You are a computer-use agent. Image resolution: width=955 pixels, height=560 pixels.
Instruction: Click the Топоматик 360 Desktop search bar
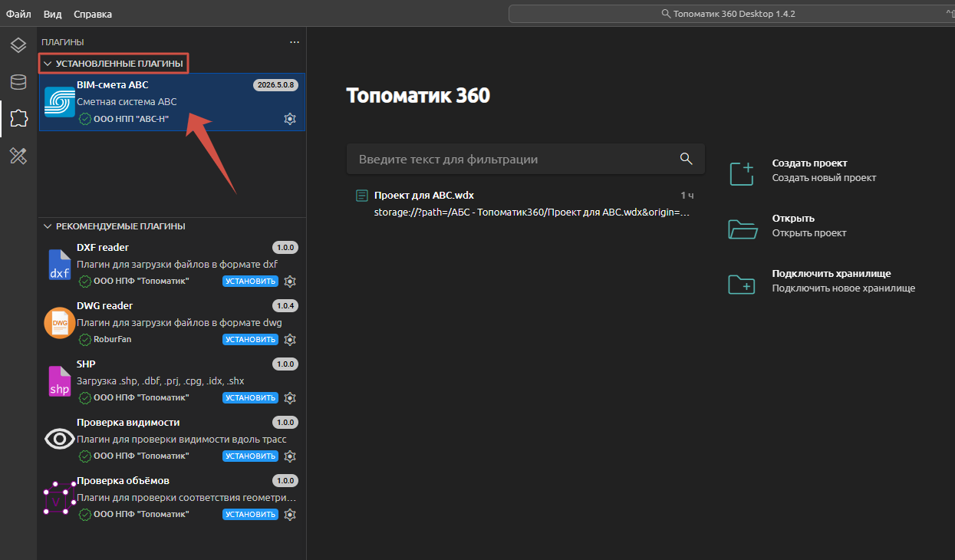tap(732, 14)
